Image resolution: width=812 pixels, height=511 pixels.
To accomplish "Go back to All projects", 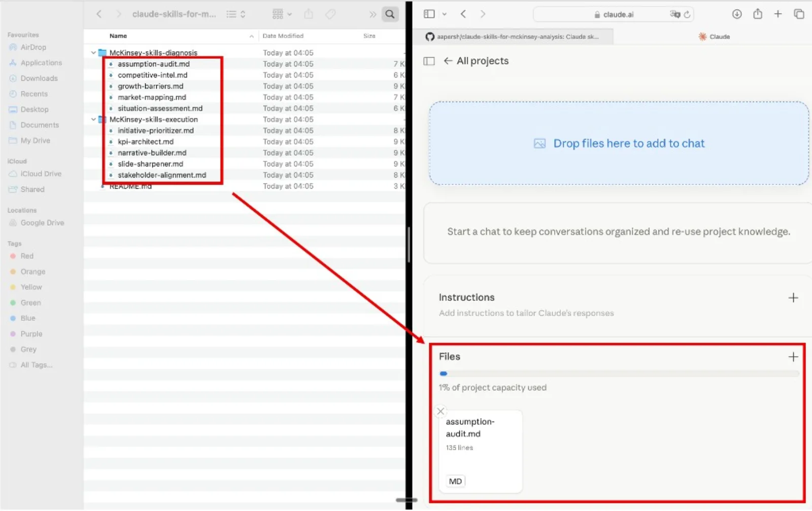I will click(x=476, y=61).
